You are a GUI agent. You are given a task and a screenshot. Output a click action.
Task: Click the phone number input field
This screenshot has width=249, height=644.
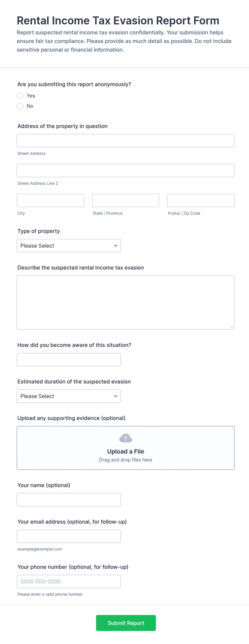tap(69, 582)
